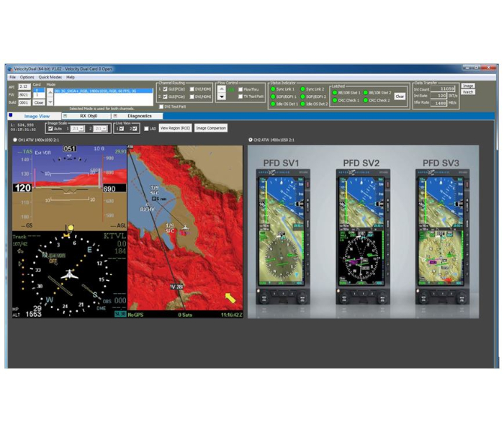Click the Diagnostics tab icon

click(114, 115)
